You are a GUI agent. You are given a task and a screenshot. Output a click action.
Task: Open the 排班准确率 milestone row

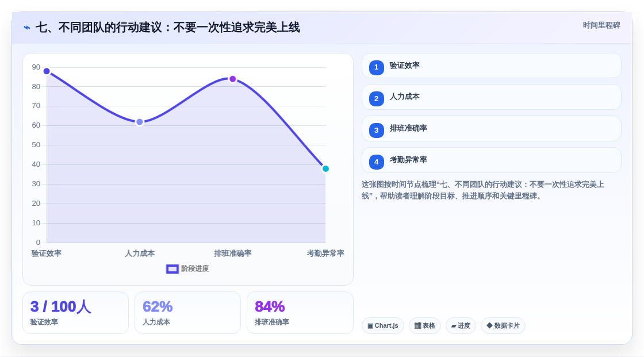tap(491, 129)
